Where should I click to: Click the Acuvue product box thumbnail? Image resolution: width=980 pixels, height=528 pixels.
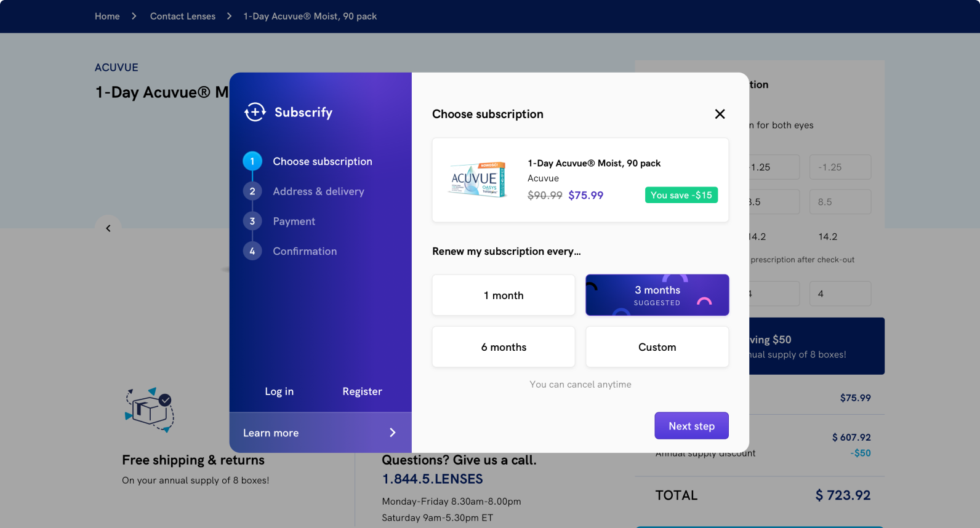(478, 179)
